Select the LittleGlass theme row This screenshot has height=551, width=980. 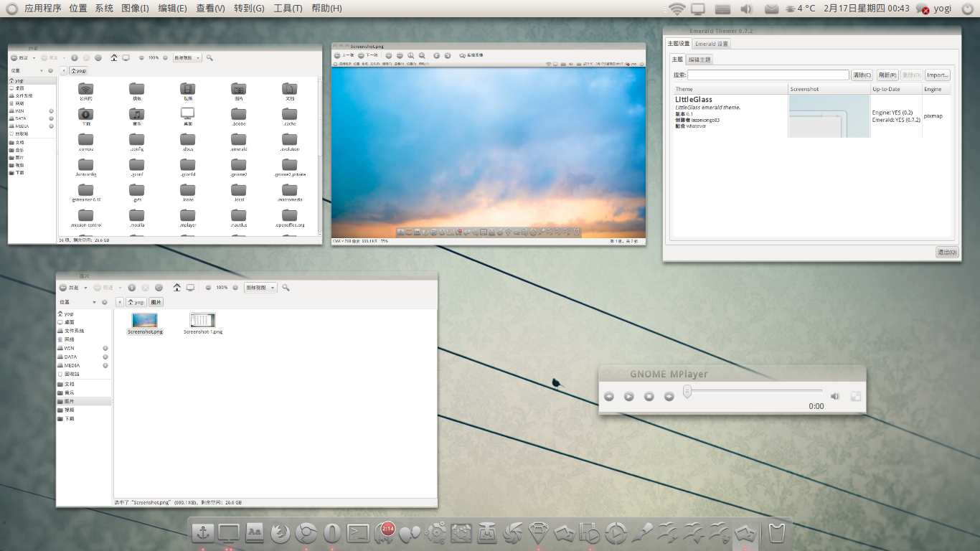point(812,116)
